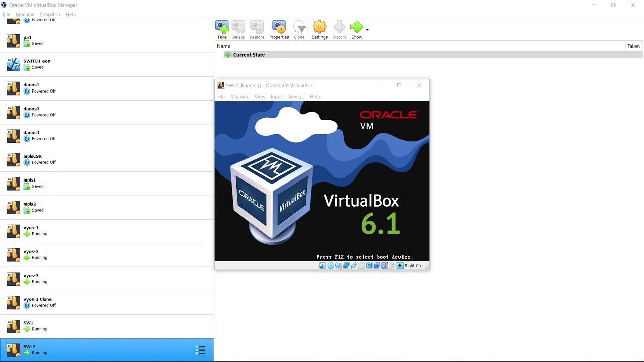Click the network adapters indicator in SW-2 status bar

pyautogui.click(x=346, y=266)
